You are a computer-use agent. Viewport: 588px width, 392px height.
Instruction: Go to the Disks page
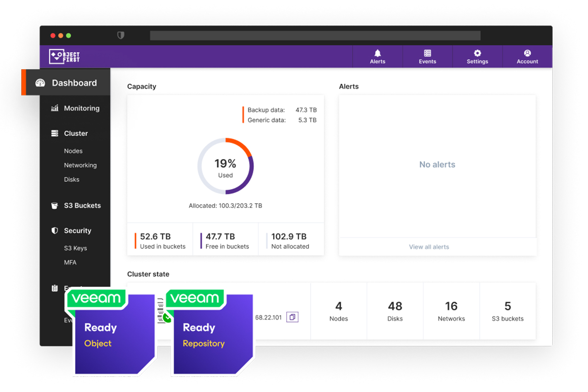(72, 179)
